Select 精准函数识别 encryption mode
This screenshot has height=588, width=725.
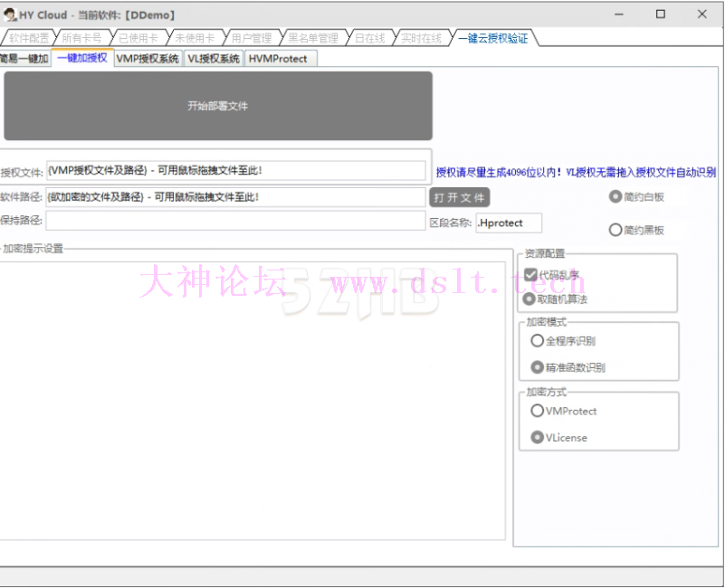[x=538, y=367]
